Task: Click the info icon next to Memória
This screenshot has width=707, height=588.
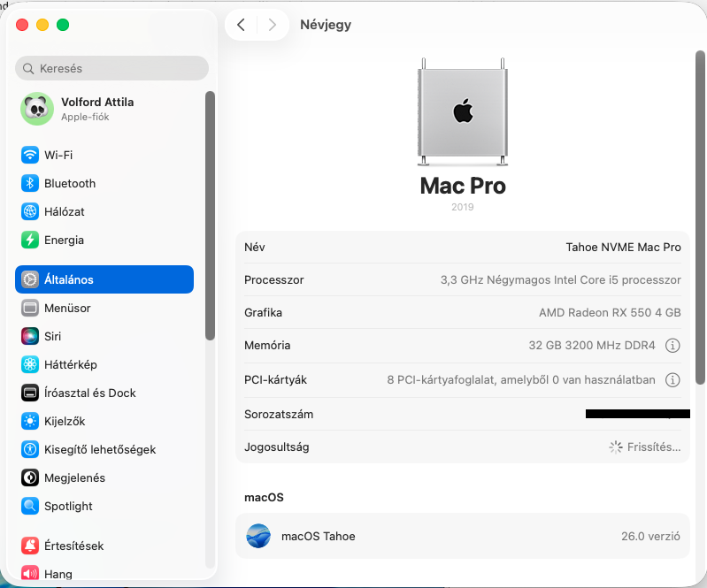Action: pos(672,346)
